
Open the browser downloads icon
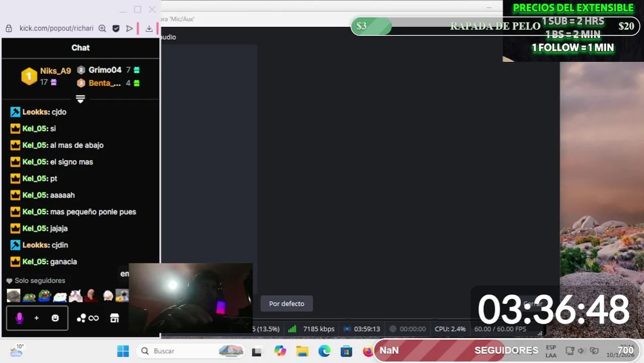149,28
